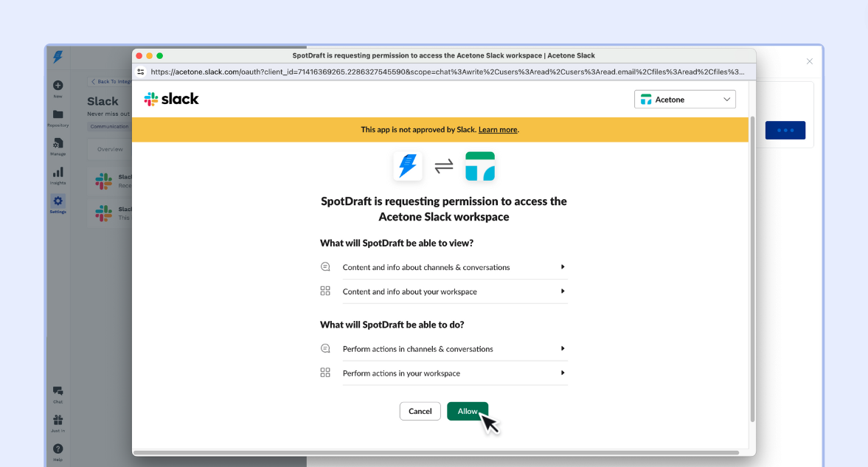Close the SpotDraft panel with the X icon
The height and width of the screenshot is (467, 868).
coord(809,61)
